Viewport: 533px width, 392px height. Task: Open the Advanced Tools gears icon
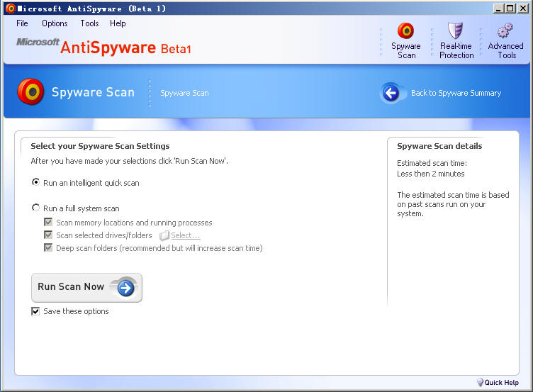click(x=505, y=31)
